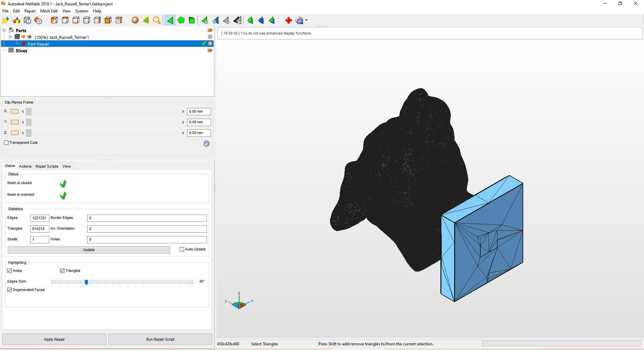644x350 pixels.
Task: Click the red cross repair toolbar icon
Action: pos(288,20)
